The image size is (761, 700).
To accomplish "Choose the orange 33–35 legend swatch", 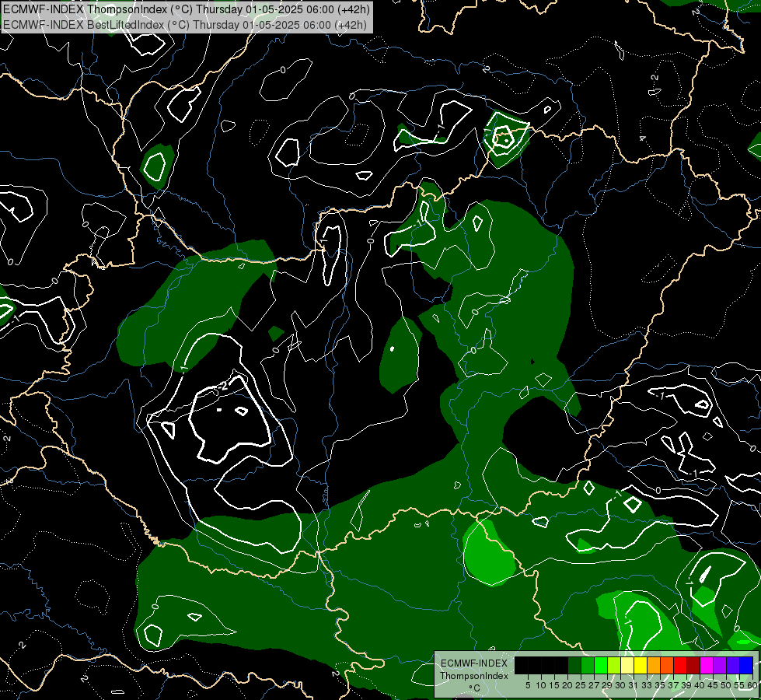I will point(654,665).
